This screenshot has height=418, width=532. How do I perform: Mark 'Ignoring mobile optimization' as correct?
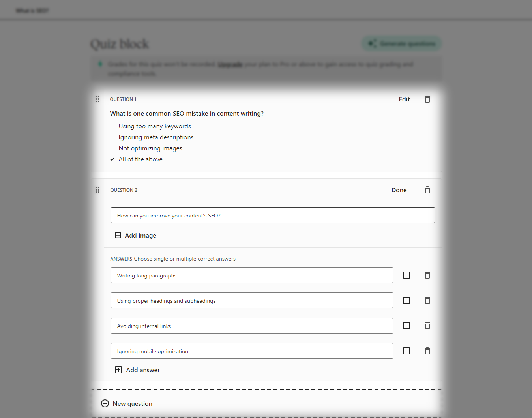[x=406, y=351]
